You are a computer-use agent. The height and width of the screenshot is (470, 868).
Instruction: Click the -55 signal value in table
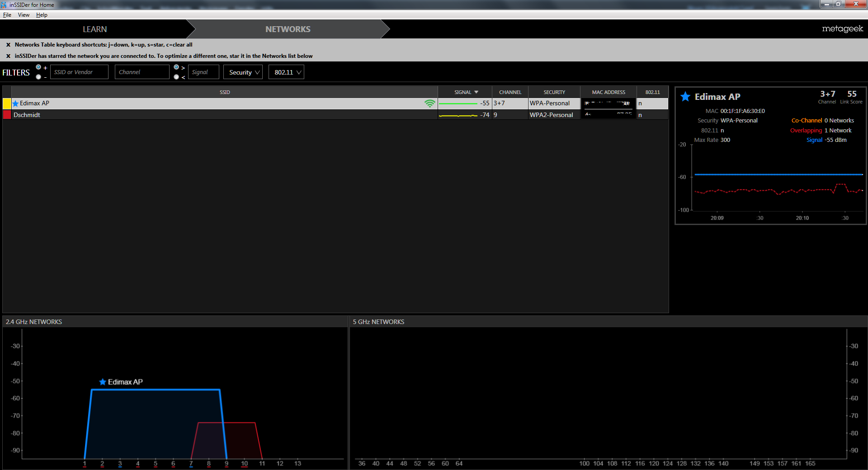tap(485, 103)
